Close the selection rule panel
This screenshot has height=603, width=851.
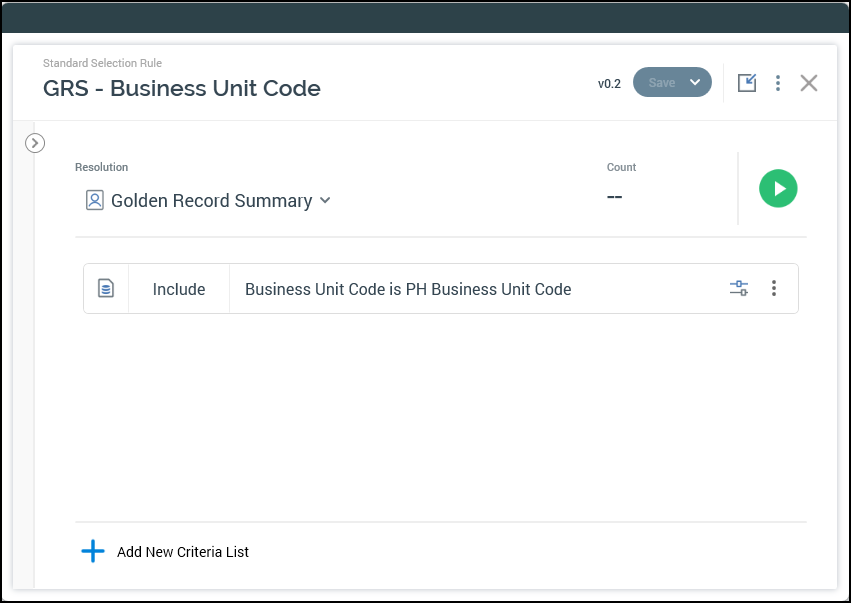pos(809,83)
